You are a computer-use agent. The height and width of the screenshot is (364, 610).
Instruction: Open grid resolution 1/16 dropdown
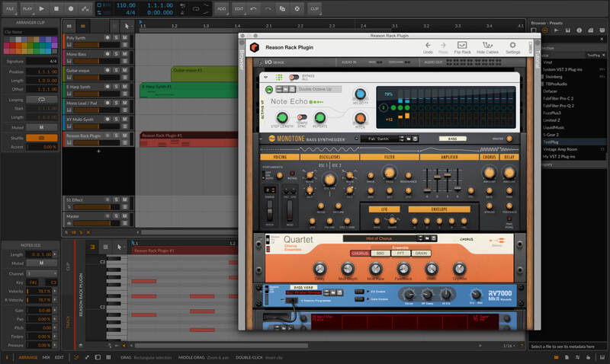pos(509,346)
